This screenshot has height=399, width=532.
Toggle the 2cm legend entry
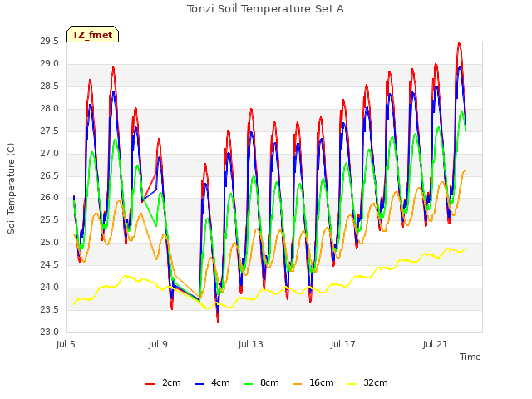163,382
